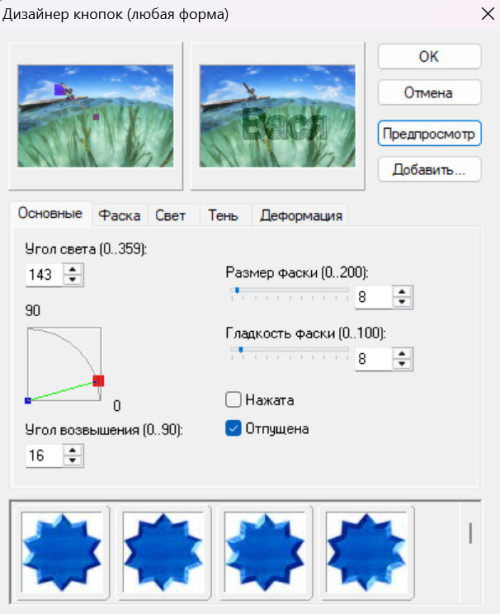
Task: Click the OK button
Action: pos(429,57)
